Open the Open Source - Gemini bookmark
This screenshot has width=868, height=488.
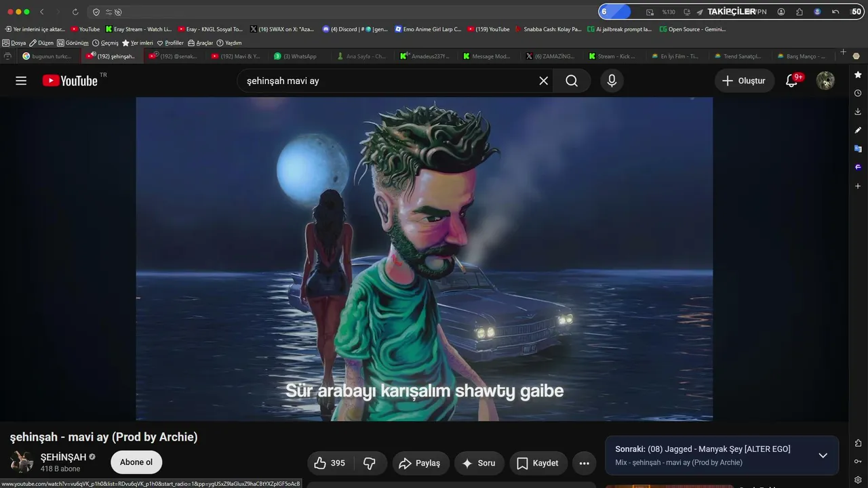click(x=692, y=29)
